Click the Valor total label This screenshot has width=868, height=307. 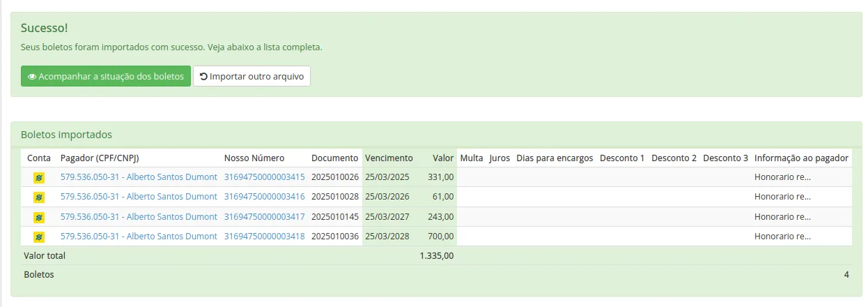[x=45, y=256]
